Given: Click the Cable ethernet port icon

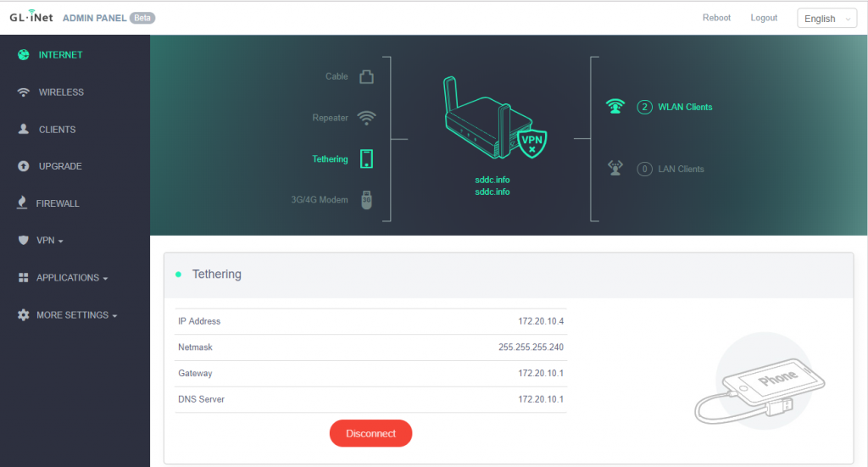Looking at the screenshot, I should (366, 77).
